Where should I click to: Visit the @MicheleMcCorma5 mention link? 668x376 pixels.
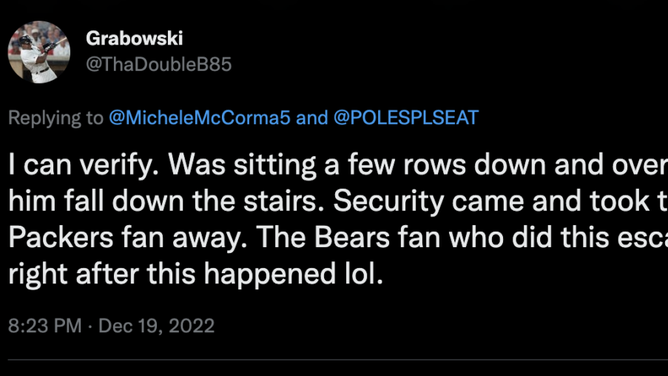tap(199, 118)
